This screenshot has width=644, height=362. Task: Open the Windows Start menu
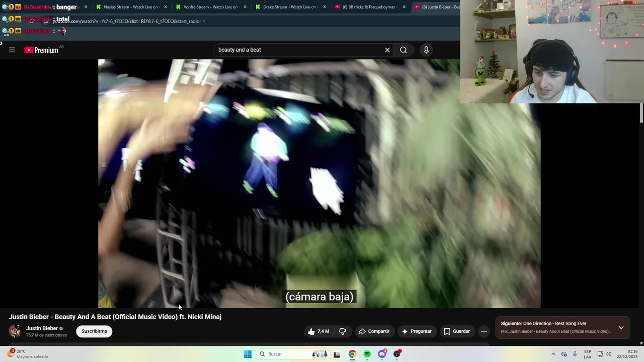248,354
